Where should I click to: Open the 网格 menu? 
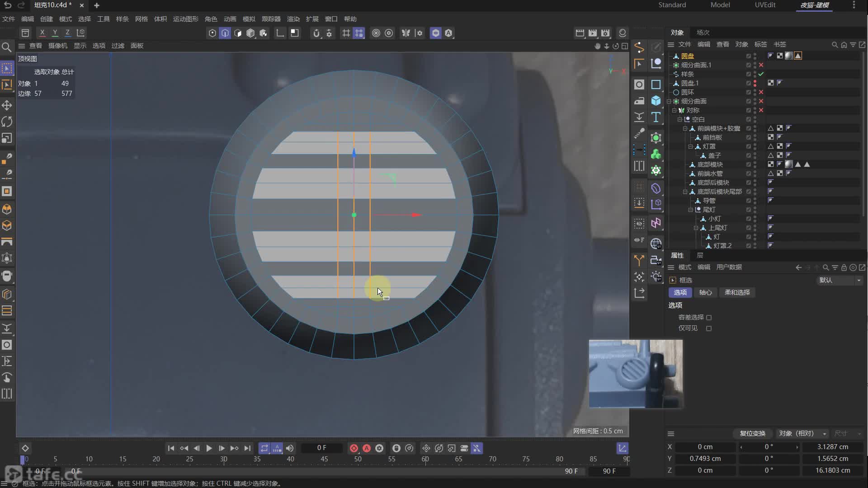(x=142, y=19)
